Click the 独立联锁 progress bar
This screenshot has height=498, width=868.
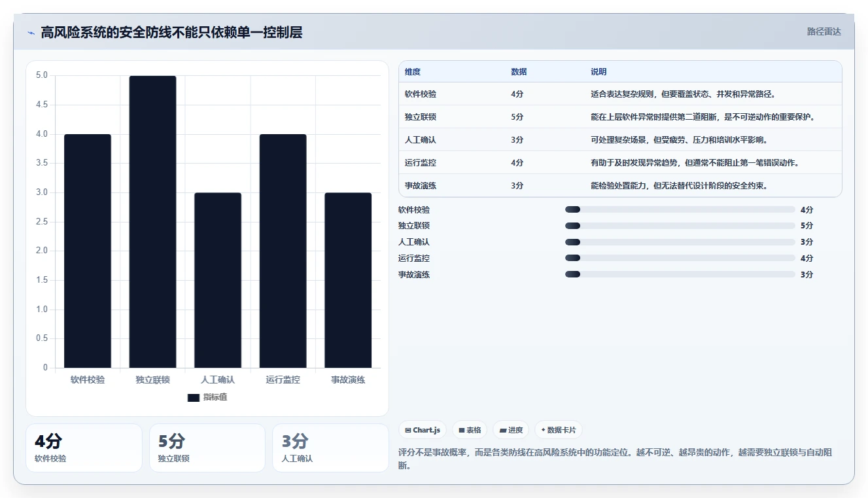coord(680,226)
